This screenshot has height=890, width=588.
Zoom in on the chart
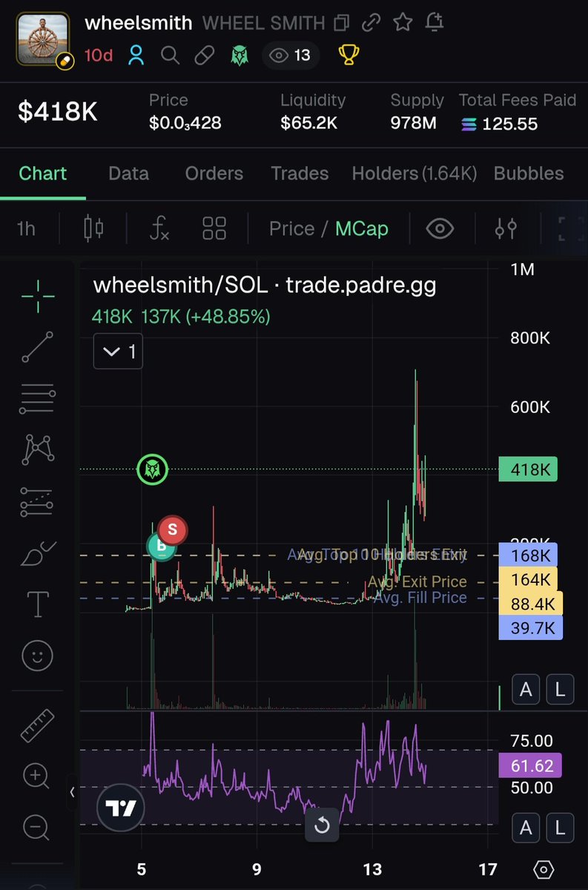point(36,777)
